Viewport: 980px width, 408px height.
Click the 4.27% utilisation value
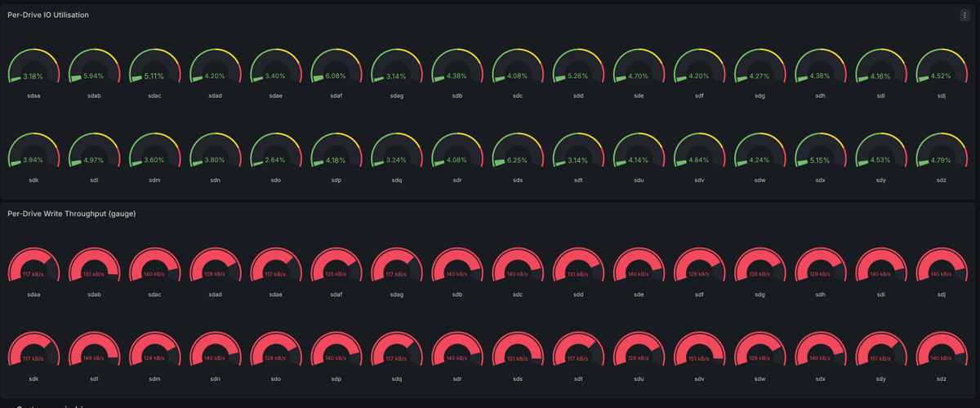click(x=760, y=76)
